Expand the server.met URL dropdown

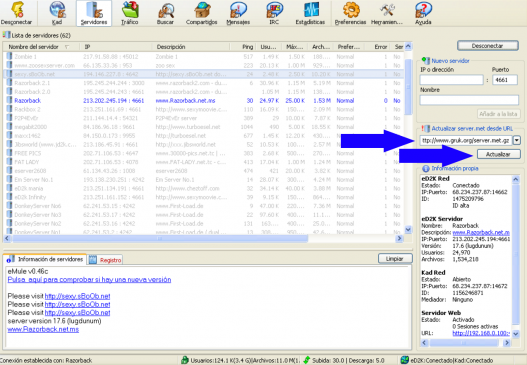(x=517, y=140)
